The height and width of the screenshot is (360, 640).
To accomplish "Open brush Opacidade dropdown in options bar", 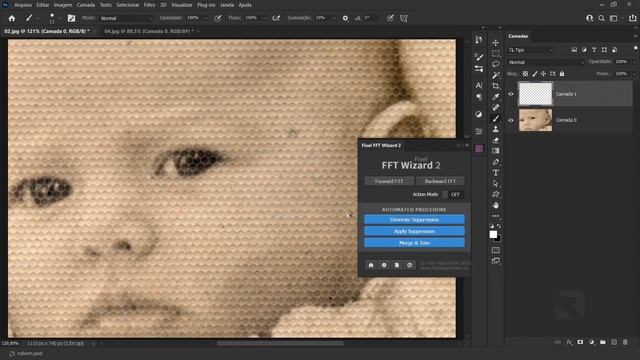I will 205,18.
